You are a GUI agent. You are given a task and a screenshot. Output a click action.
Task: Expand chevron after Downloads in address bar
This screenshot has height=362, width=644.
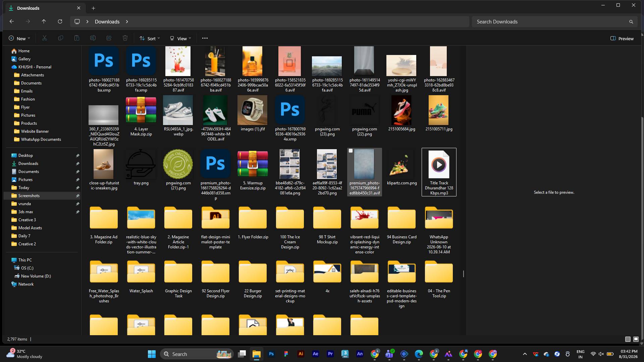click(x=127, y=22)
